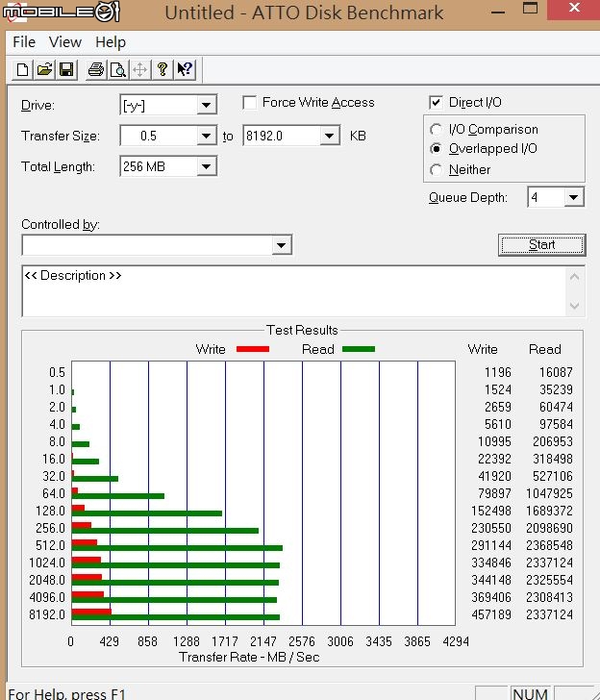Open the View menu
Screen dimensions: 600x700
coord(65,42)
